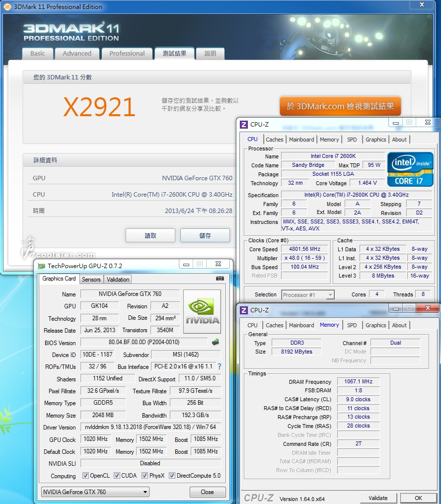Click the Bus Interface question mark
The height and width of the screenshot is (504, 441).
[x=220, y=366]
